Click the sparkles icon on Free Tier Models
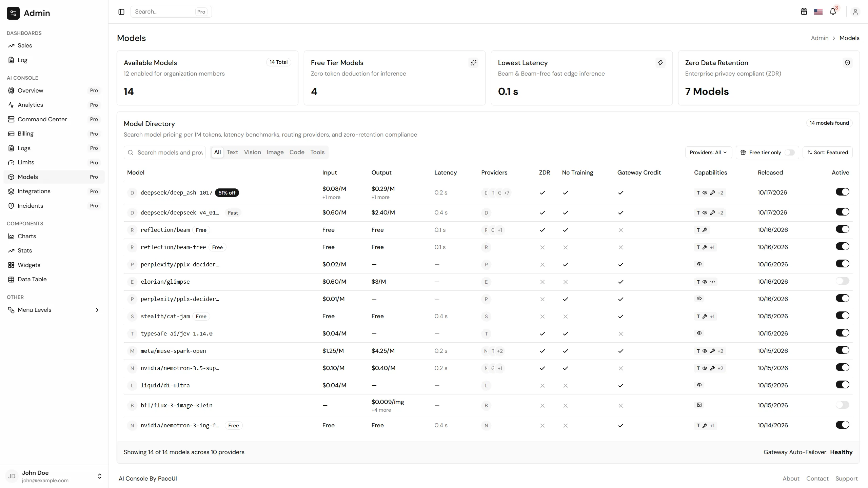Image resolution: width=868 pixels, height=488 pixels. [x=473, y=63]
